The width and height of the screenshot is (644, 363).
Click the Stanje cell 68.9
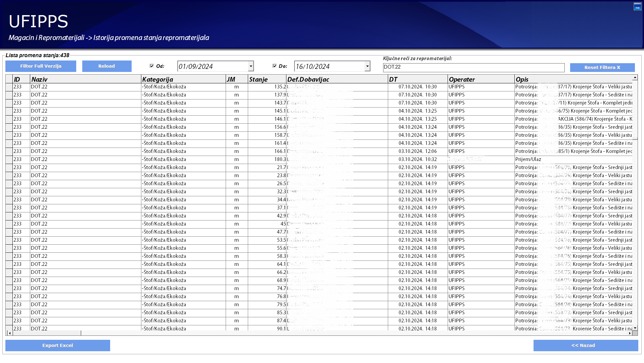pyautogui.click(x=267, y=280)
